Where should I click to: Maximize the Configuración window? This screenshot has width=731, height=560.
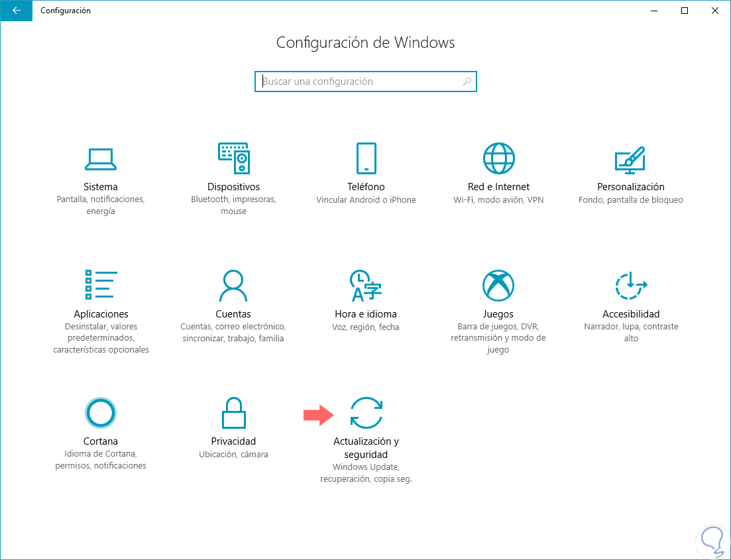pyautogui.click(x=685, y=10)
